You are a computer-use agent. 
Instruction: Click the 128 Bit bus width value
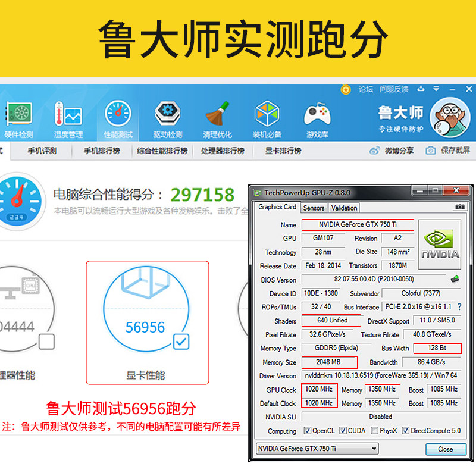pyautogui.click(x=437, y=348)
